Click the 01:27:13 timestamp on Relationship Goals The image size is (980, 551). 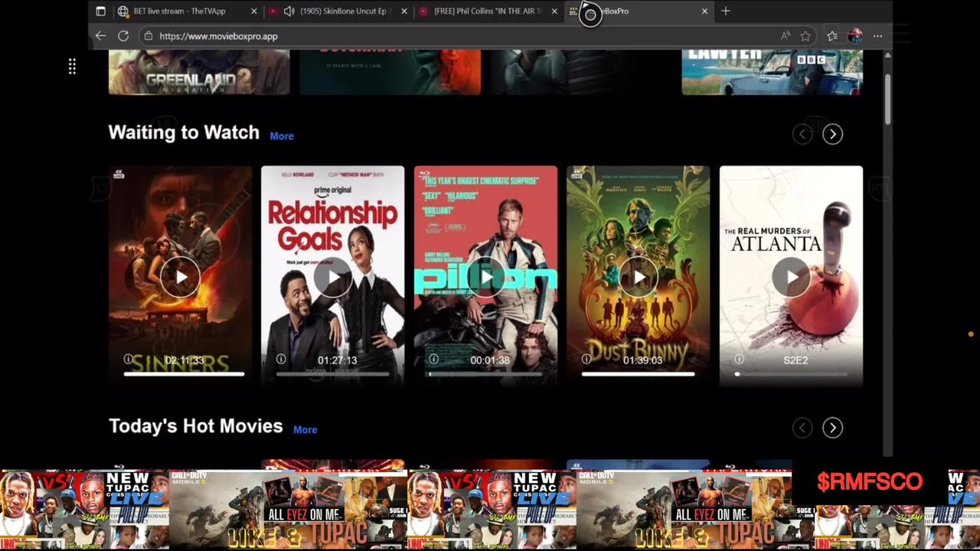tap(338, 360)
